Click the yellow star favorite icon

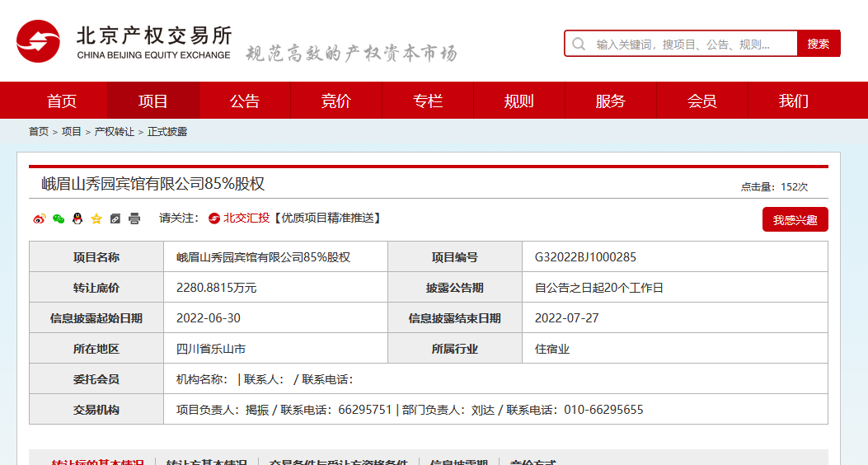96,218
